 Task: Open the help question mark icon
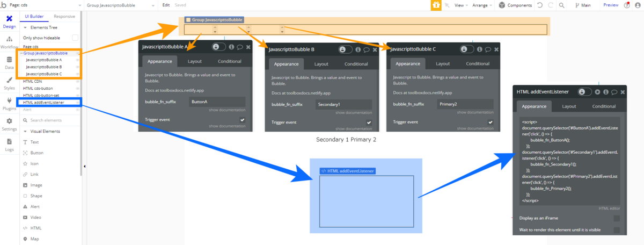627,5
